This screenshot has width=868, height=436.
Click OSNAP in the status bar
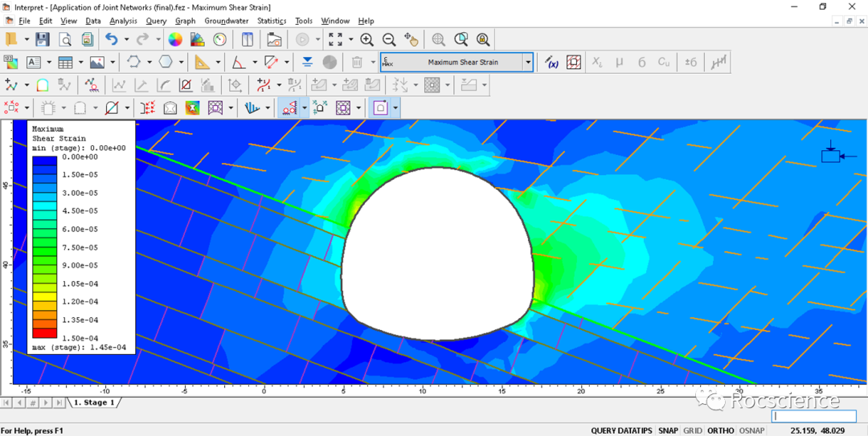pos(751,430)
